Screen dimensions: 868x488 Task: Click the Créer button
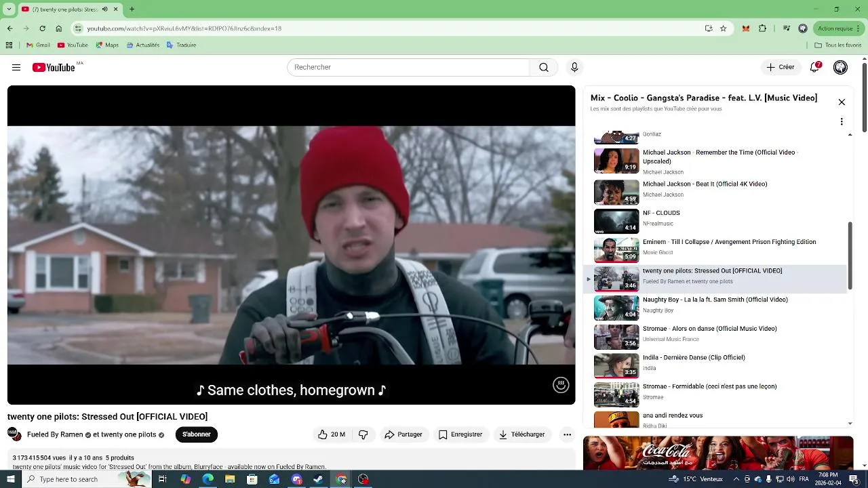780,67
